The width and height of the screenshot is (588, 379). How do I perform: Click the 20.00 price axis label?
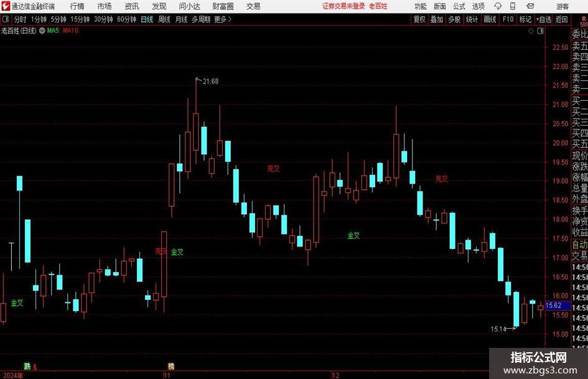click(x=560, y=143)
